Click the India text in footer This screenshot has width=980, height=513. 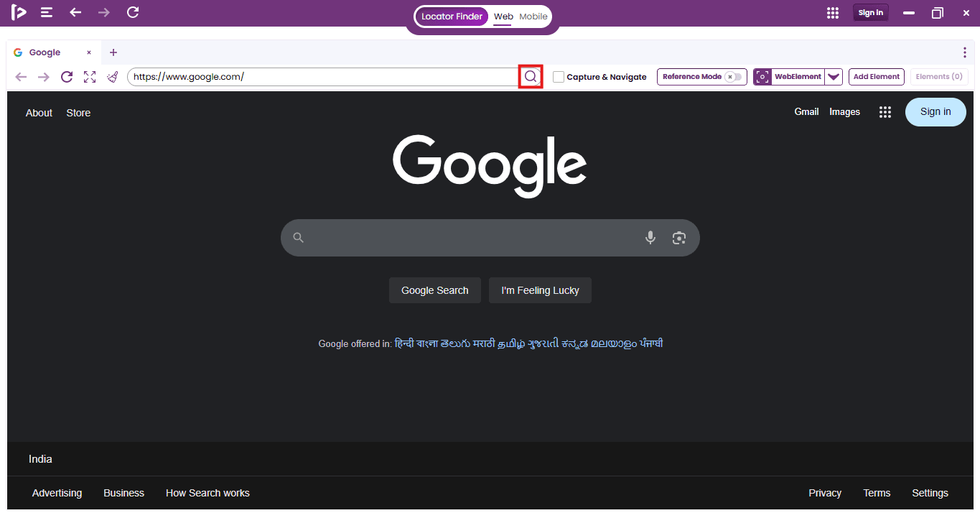[x=40, y=459]
